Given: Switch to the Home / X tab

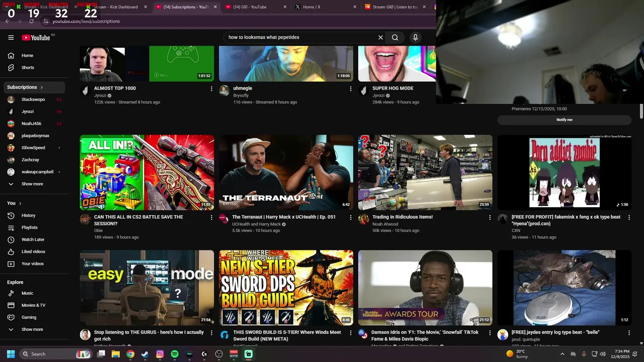Looking at the screenshot, I should coord(325,7).
